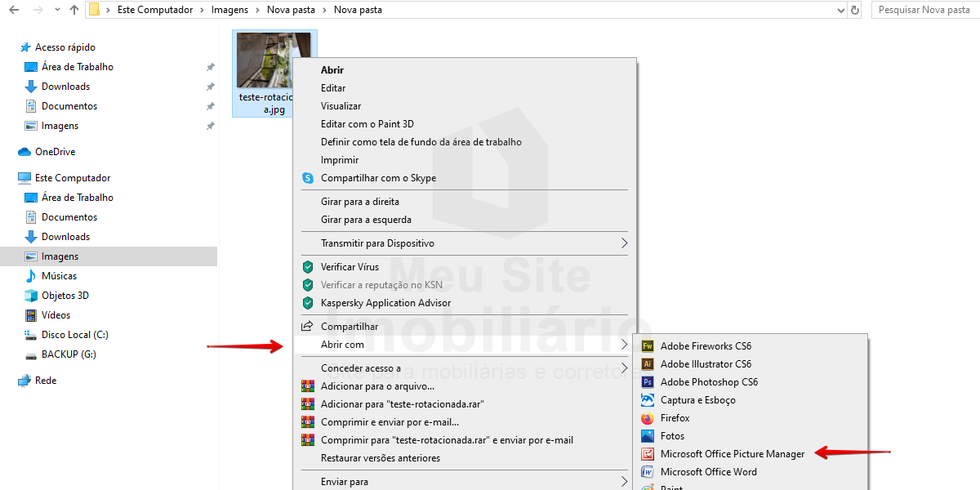Click the Skype share icon
Image resolution: width=980 pixels, height=490 pixels.
(308, 178)
